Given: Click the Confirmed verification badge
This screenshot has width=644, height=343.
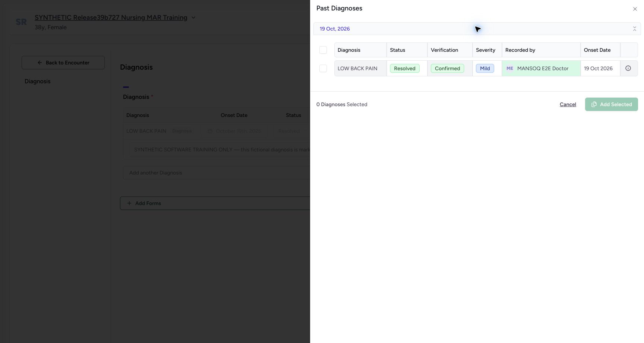Looking at the screenshot, I should tap(447, 69).
